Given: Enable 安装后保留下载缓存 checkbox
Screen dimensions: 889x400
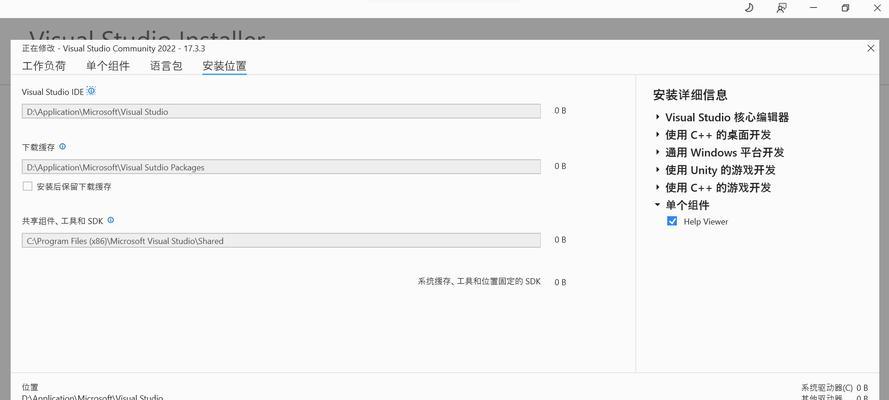Looking at the screenshot, I should point(27,186).
